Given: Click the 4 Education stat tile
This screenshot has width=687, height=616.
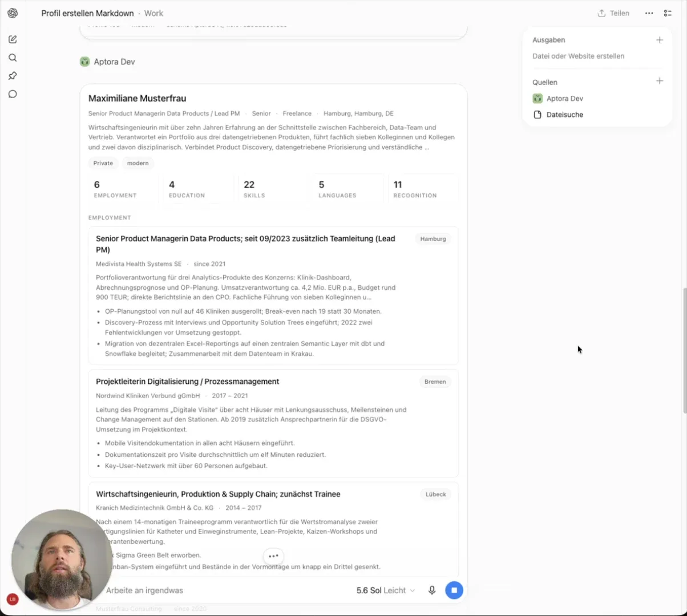Looking at the screenshot, I should 199,189.
